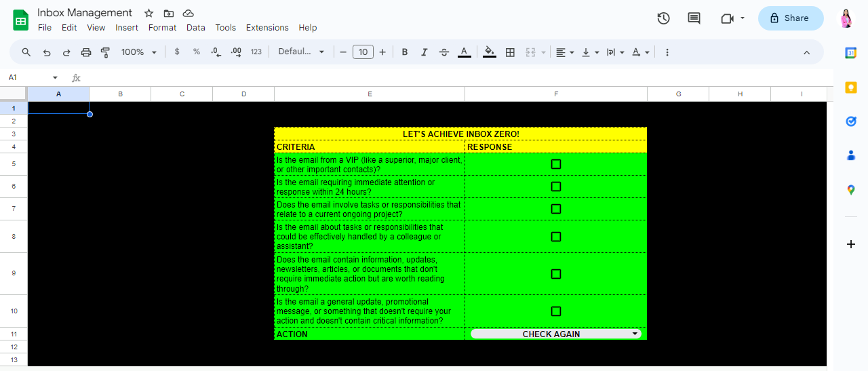The width and height of the screenshot is (868, 371).
Task: Open Google Keep side panel
Action: tap(851, 87)
